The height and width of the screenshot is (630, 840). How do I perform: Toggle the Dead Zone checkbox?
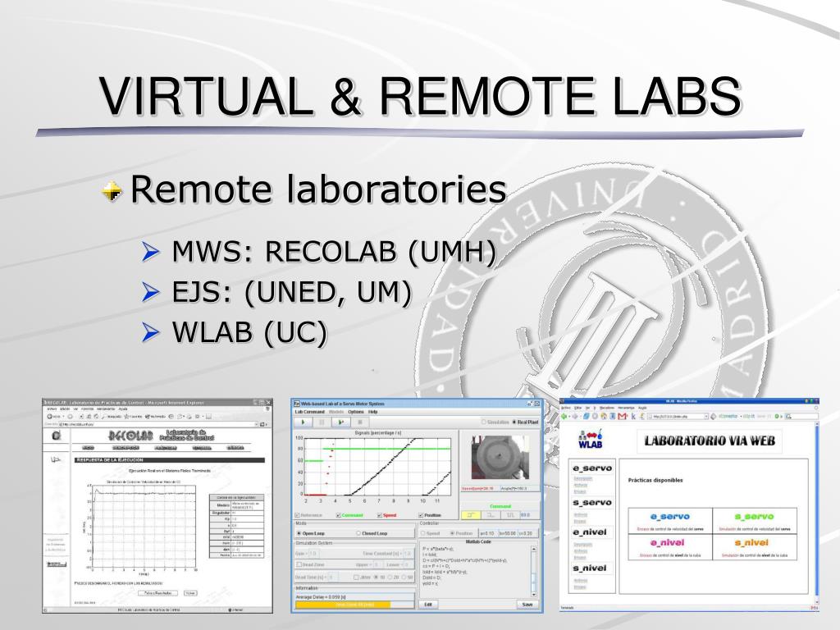(x=299, y=564)
